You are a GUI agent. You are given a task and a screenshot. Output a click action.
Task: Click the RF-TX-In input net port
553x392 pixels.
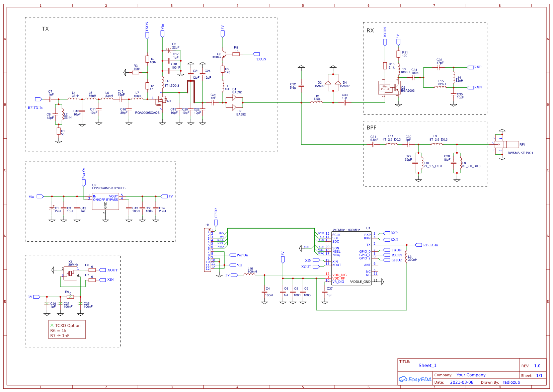[38, 99]
